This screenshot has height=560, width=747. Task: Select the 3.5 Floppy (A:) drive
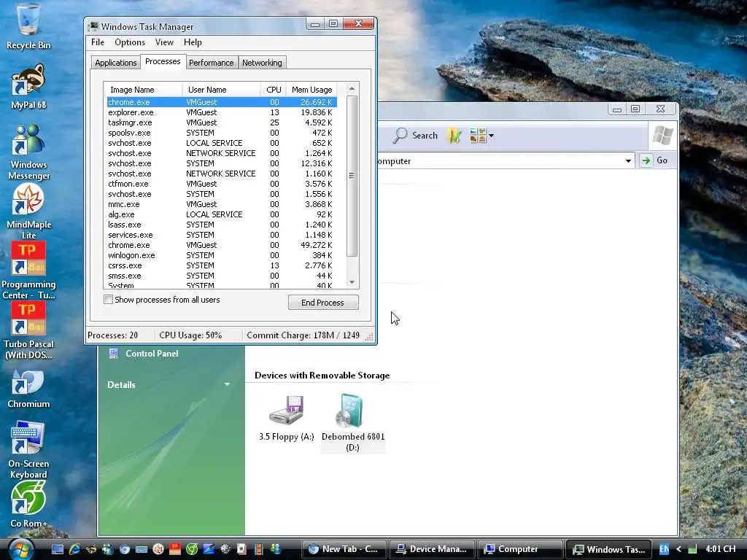(x=286, y=418)
